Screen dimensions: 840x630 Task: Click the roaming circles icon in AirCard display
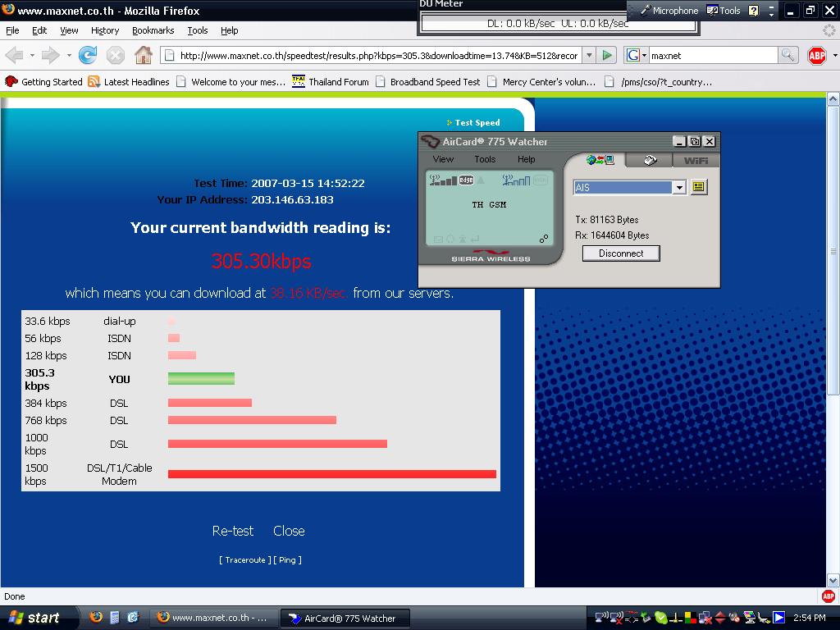(x=544, y=239)
